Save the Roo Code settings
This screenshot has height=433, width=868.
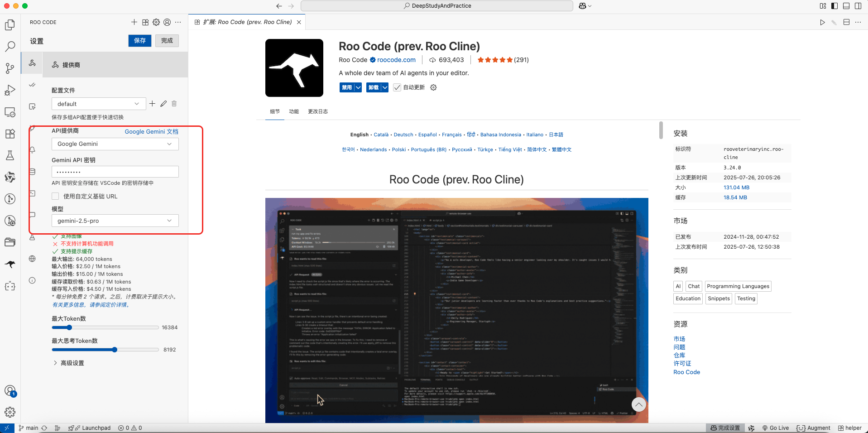click(x=140, y=41)
